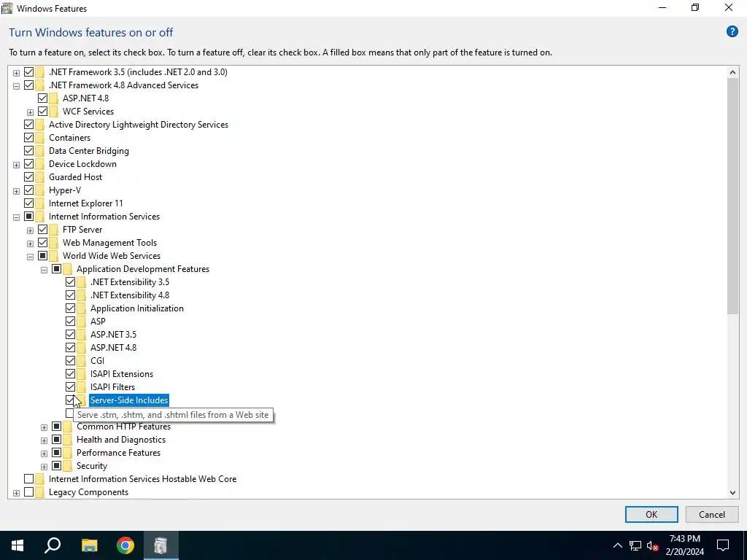Image resolution: width=747 pixels, height=560 pixels.
Task: Expand the Web Management Tools node
Action: 30,244
